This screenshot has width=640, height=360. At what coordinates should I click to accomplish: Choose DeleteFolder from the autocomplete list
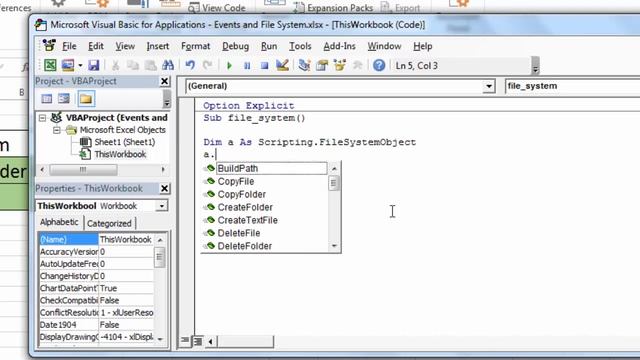point(244,246)
